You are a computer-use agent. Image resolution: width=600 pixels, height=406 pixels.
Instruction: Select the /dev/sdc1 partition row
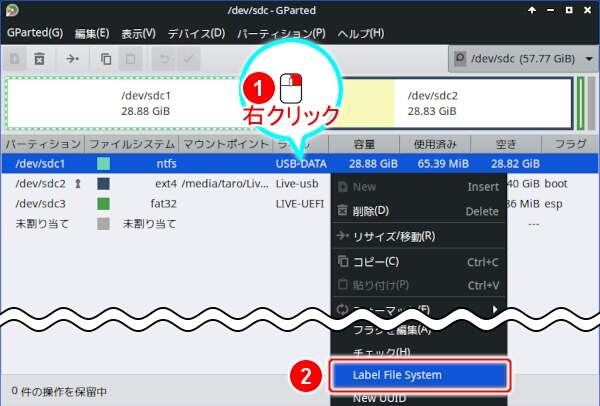point(300,164)
